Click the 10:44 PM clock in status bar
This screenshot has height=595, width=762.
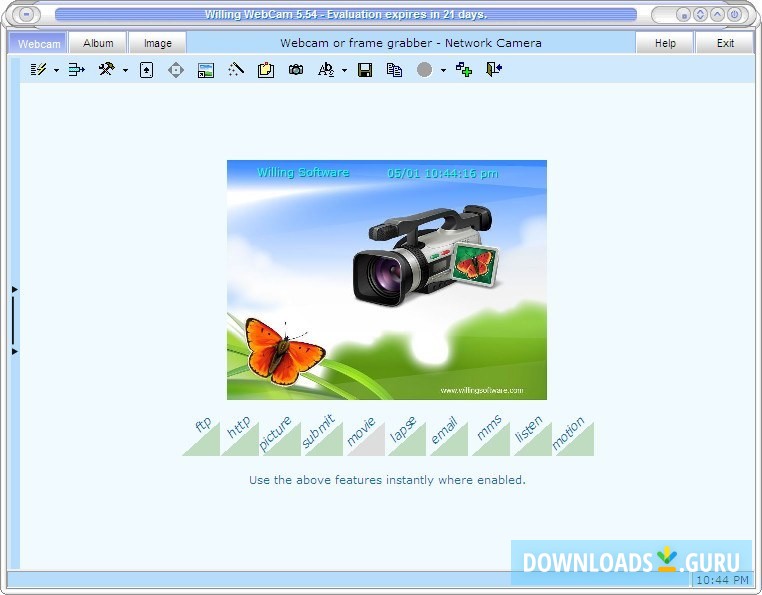tap(722, 580)
